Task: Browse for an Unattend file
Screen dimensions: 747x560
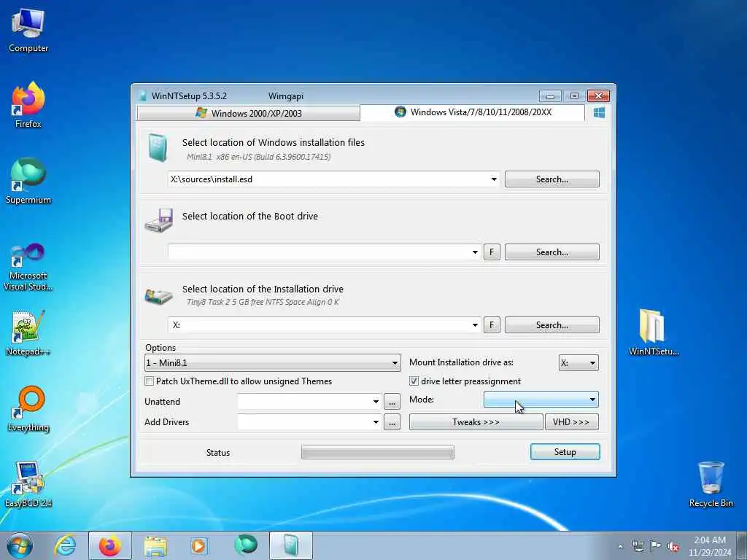Action: tap(392, 402)
